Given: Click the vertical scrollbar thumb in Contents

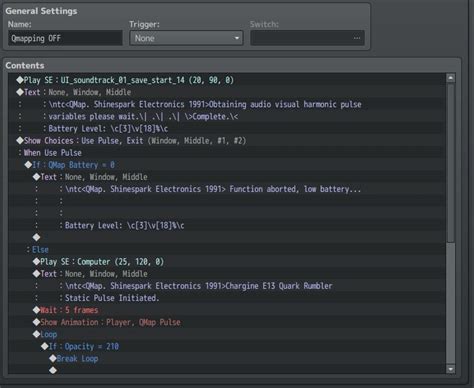Looking at the screenshot, I should (x=451, y=163).
